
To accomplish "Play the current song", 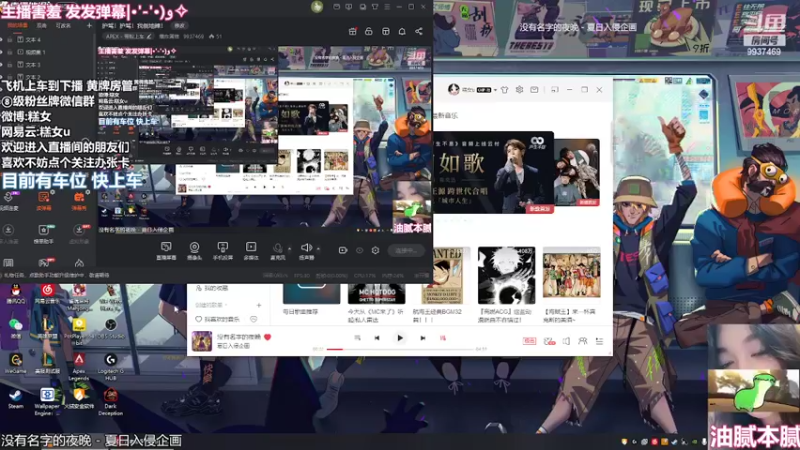I will tap(400, 338).
